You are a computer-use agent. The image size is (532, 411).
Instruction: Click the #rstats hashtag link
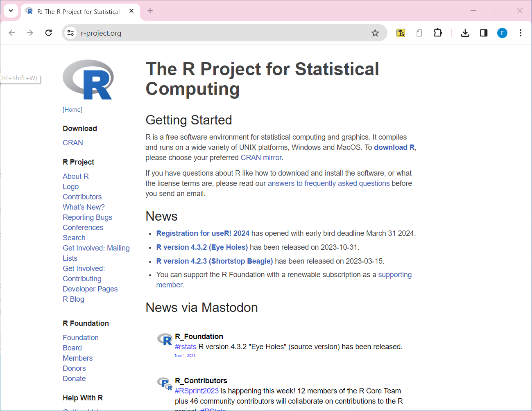[186, 347]
